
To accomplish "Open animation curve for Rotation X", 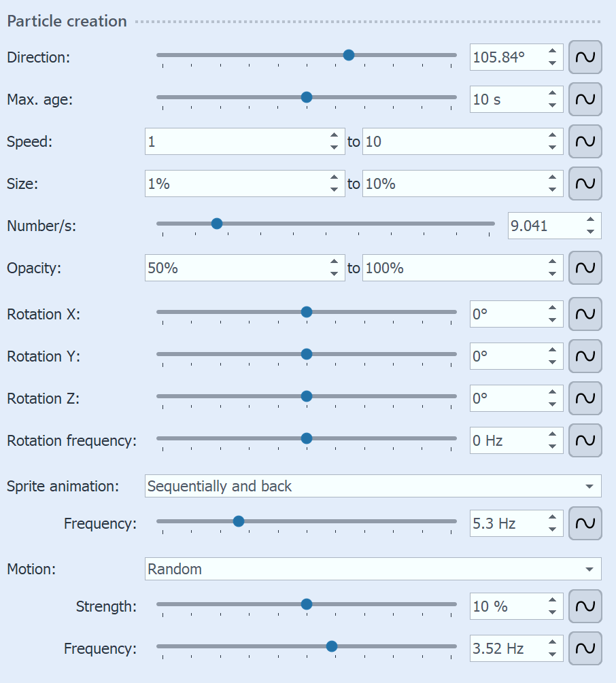I will point(585,314).
